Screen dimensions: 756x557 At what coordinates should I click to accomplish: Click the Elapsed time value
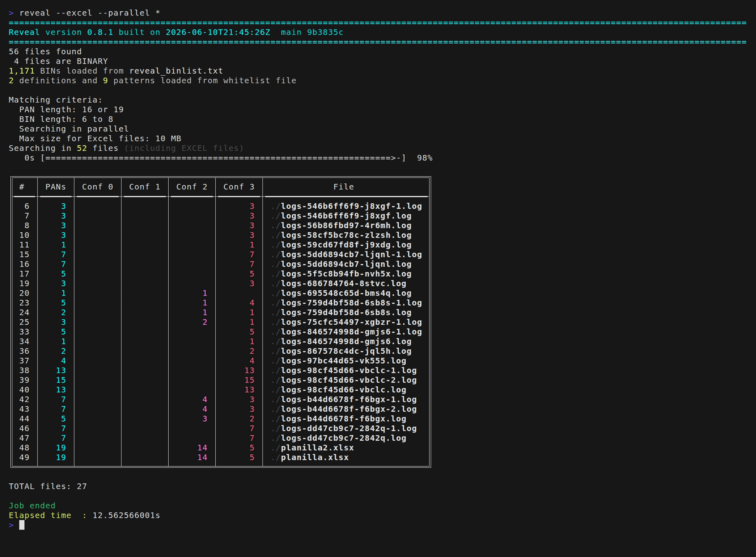[x=126, y=516]
